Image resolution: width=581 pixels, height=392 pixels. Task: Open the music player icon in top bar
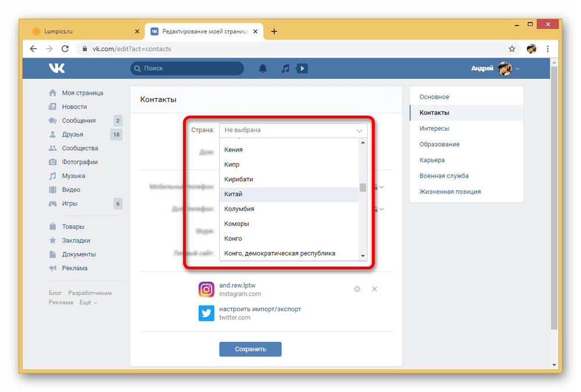pos(285,68)
